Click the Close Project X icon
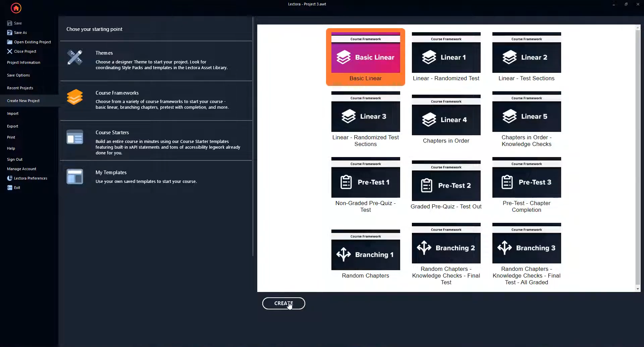Viewport: 644px width, 347px height. point(10,51)
